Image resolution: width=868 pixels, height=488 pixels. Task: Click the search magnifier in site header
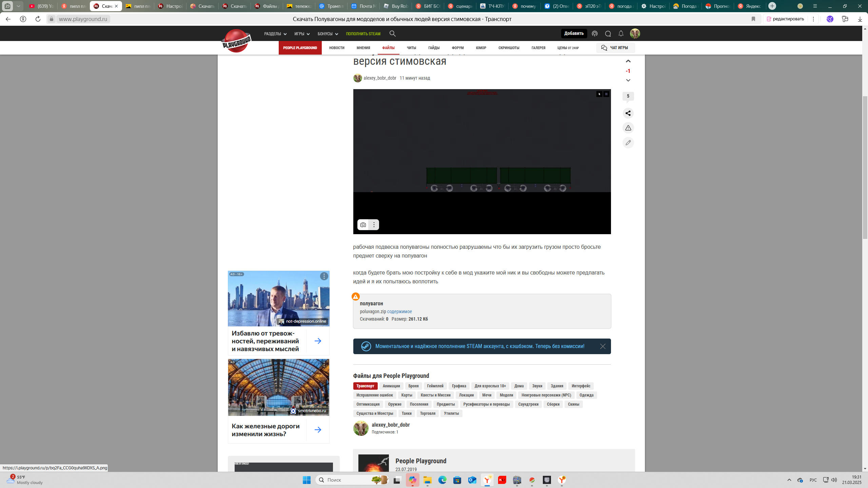point(392,34)
